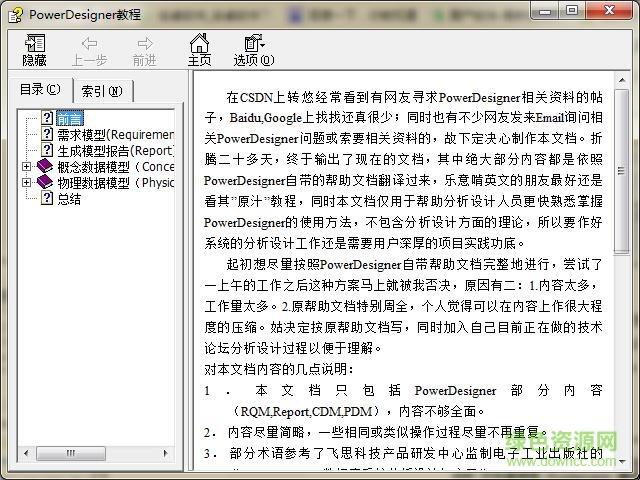The height and width of the screenshot is (480, 640).
Task: Click the text "对本文档内容的几点说明"
Action: (x=276, y=369)
